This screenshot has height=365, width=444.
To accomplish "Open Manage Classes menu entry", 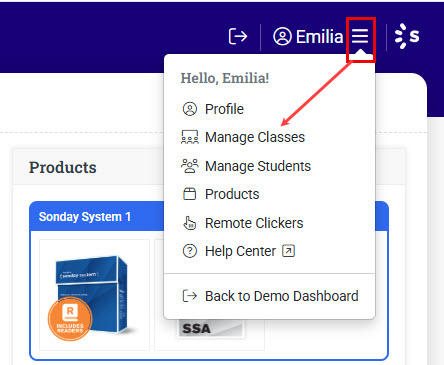I will point(255,137).
